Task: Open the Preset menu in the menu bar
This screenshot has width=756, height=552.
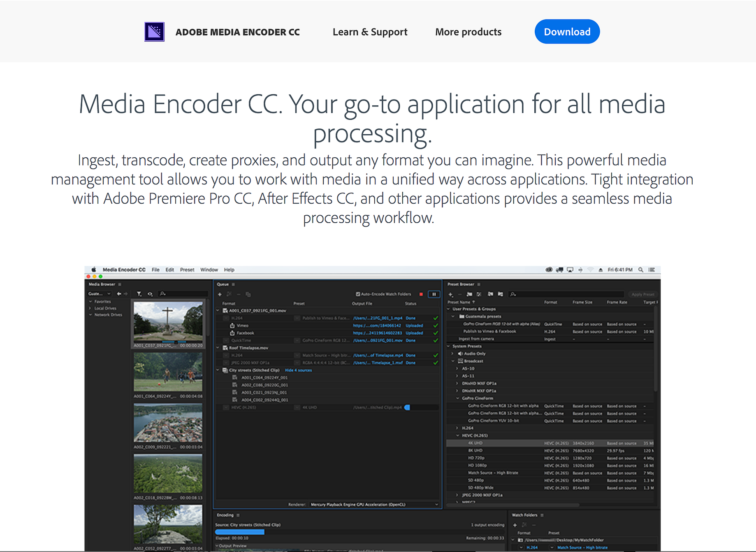Action: pos(187,270)
